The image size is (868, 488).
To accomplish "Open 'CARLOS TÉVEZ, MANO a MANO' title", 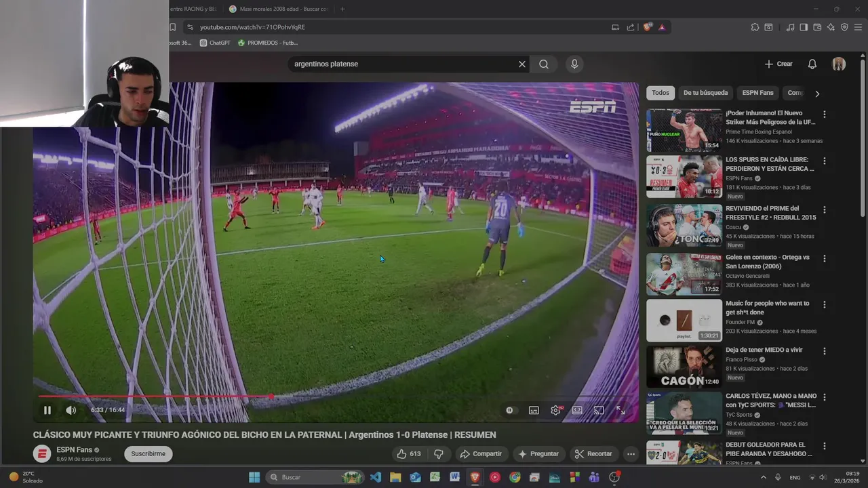I will pyautogui.click(x=771, y=401).
